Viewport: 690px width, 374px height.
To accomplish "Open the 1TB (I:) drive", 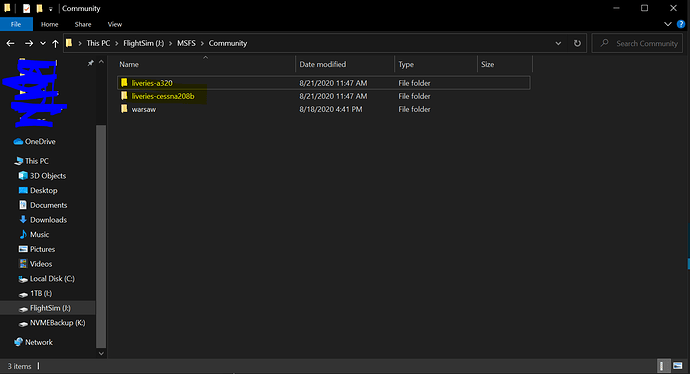I will [x=36, y=293].
